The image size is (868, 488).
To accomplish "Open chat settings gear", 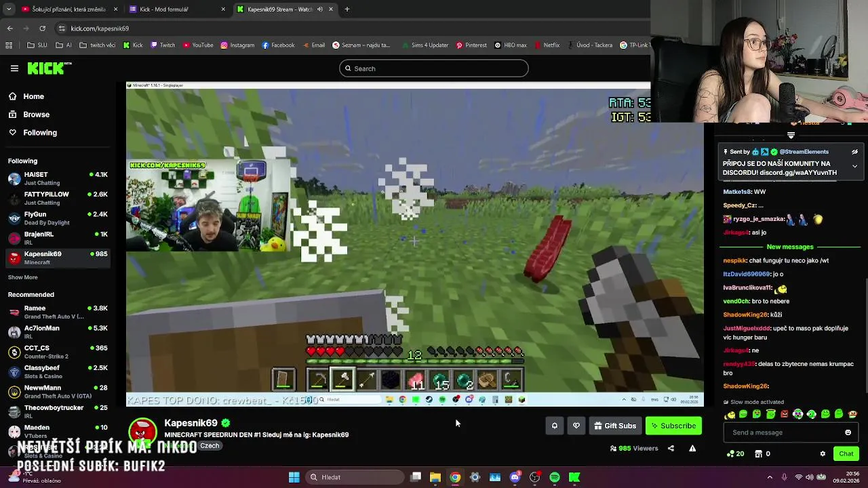I will click(x=823, y=453).
